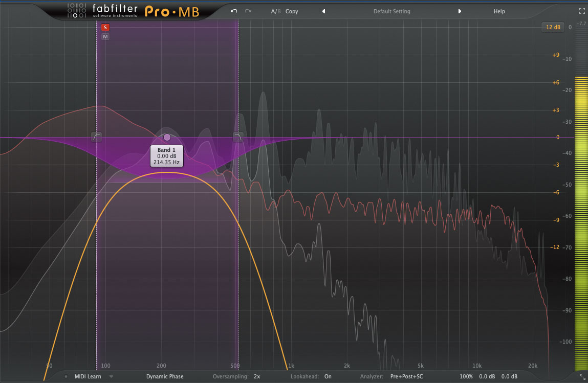The width and height of the screenshot is (588, 383).
Task: Go to the next preset arrow
Action: [x=460, y=11]
